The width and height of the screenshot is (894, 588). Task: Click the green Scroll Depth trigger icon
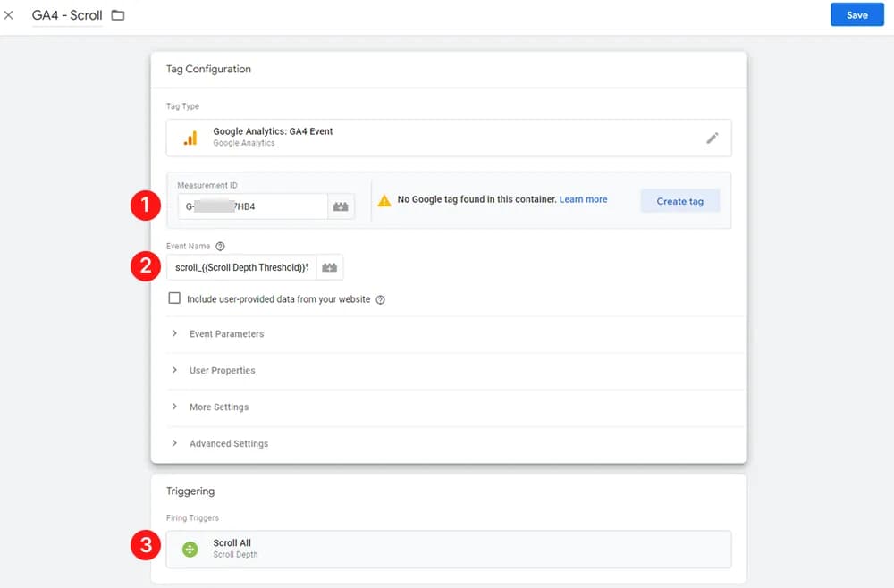pyautogui.click(x=190, y=550)
